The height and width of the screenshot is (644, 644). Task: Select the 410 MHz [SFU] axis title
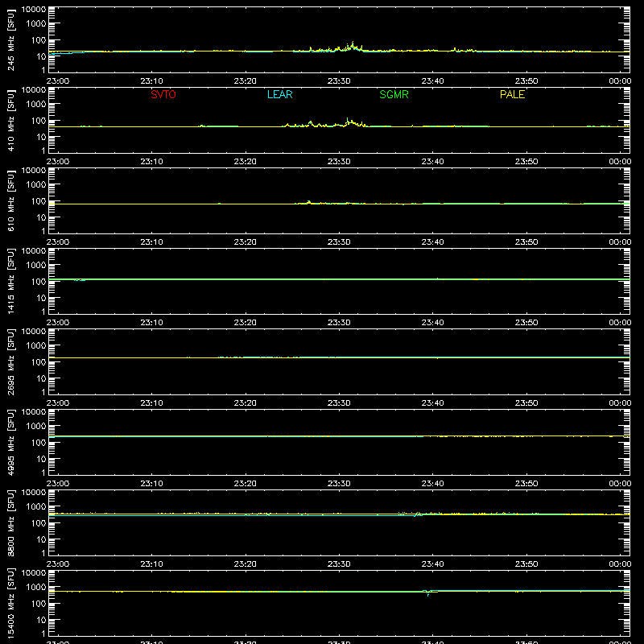pos(11,120)
